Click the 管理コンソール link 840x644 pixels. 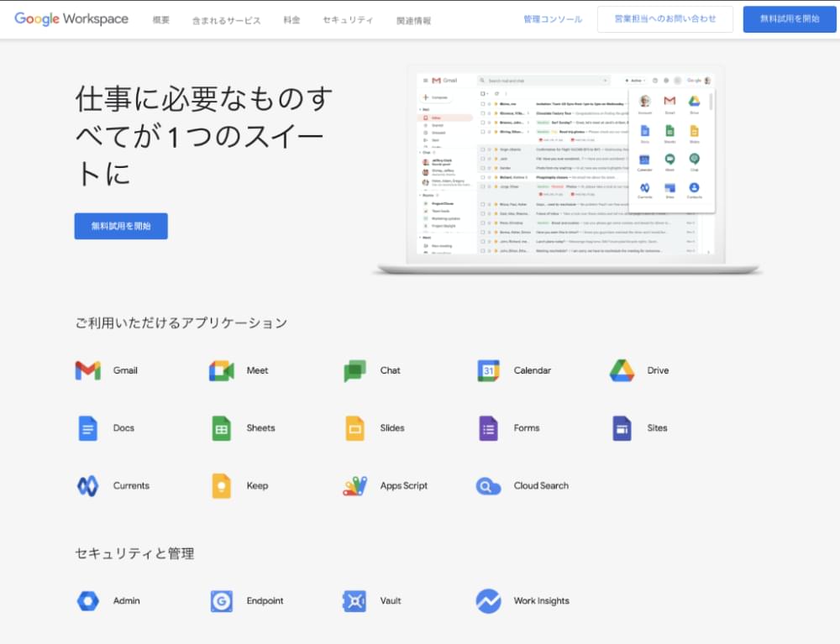tap(552, 19)
